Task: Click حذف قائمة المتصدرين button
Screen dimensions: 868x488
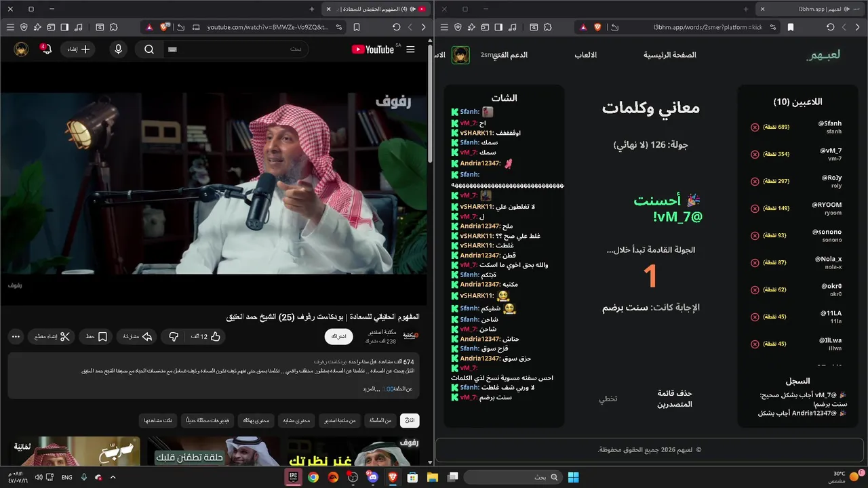Action: tap(675, 399)
